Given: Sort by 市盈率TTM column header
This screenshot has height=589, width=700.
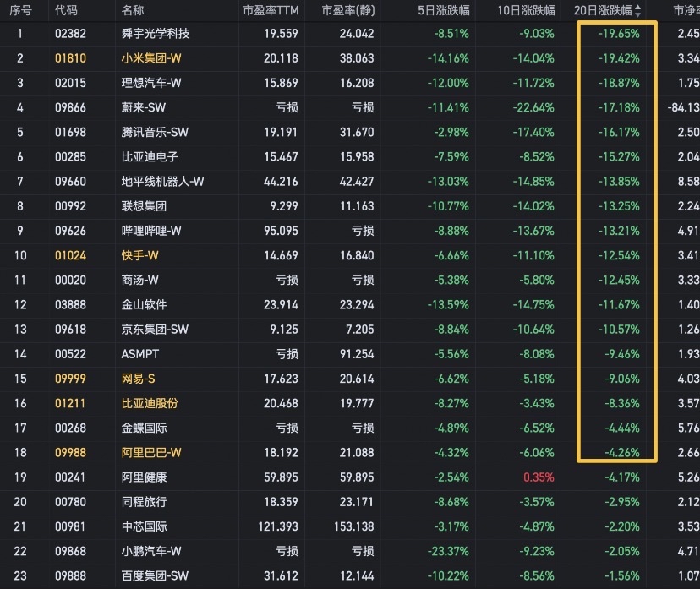Looking at the screenshot, I should 271,10.
